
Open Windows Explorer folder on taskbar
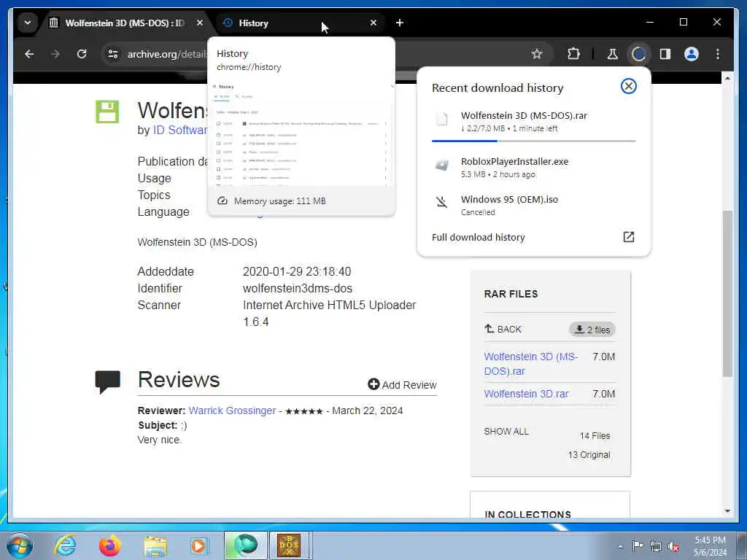(155, 546)
